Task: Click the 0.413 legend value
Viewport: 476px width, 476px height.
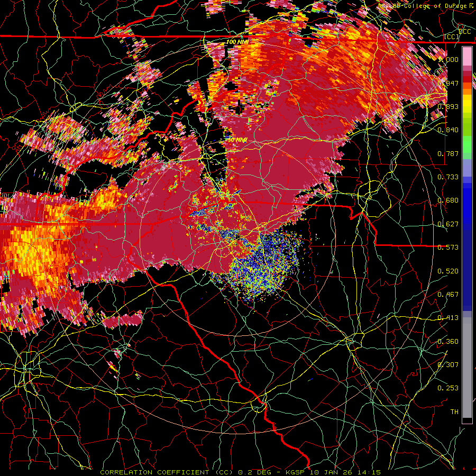Action: (x=448, y=317)
